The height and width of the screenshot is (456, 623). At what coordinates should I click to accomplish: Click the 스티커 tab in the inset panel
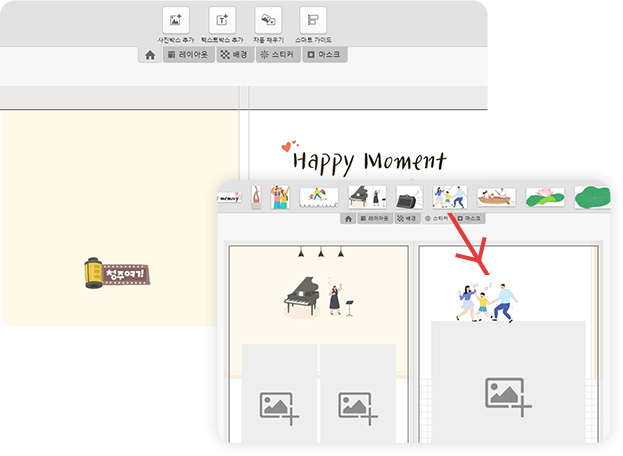(x=435, y=218)
